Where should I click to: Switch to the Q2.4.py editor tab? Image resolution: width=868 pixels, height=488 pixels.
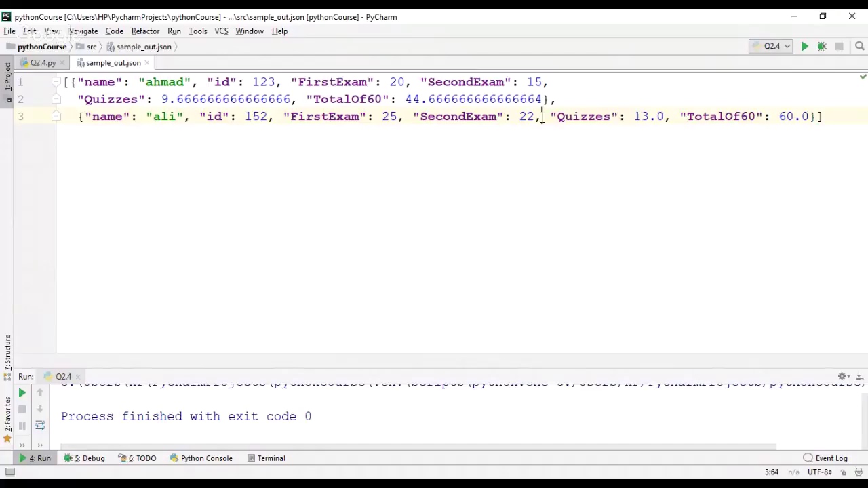(42, 62)
